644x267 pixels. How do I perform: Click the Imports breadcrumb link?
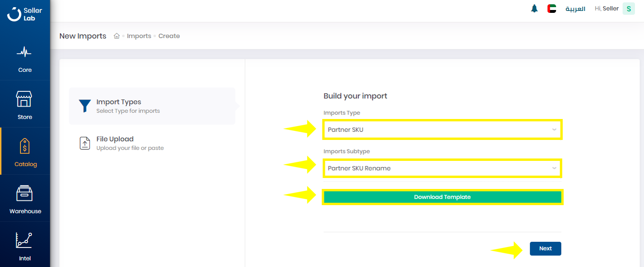point(139,36)
